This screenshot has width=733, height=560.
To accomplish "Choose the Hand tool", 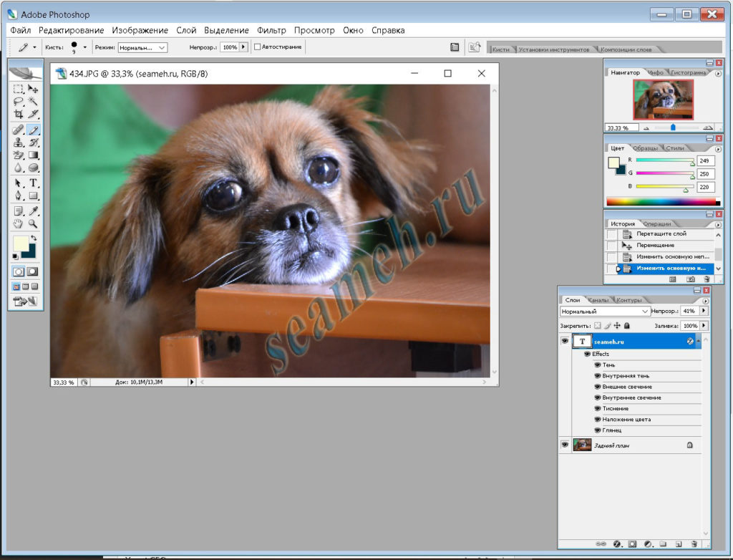I will click(18, 223).
